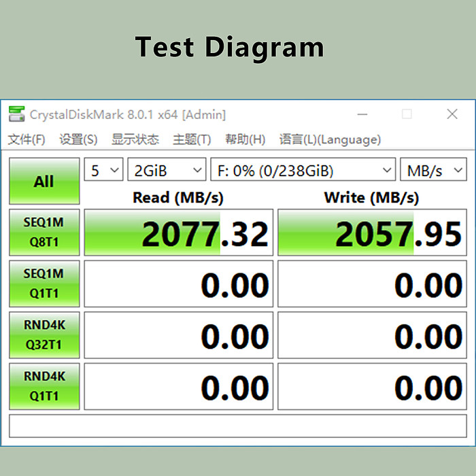
Task: Start the RND4K Q32T1 test
Action: click(44, 335)
